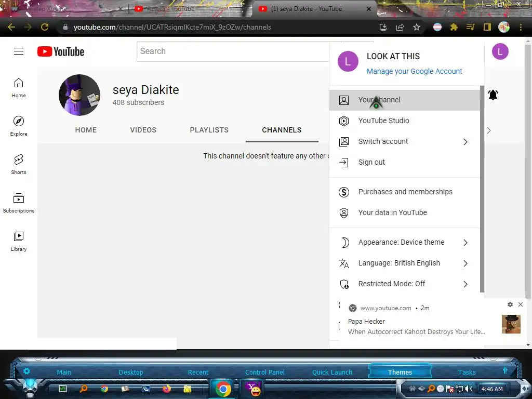The height and width of the screenshot is (399, 532).
Task: Expand the Appearance submenu chevron
Action: pos(465,243)
